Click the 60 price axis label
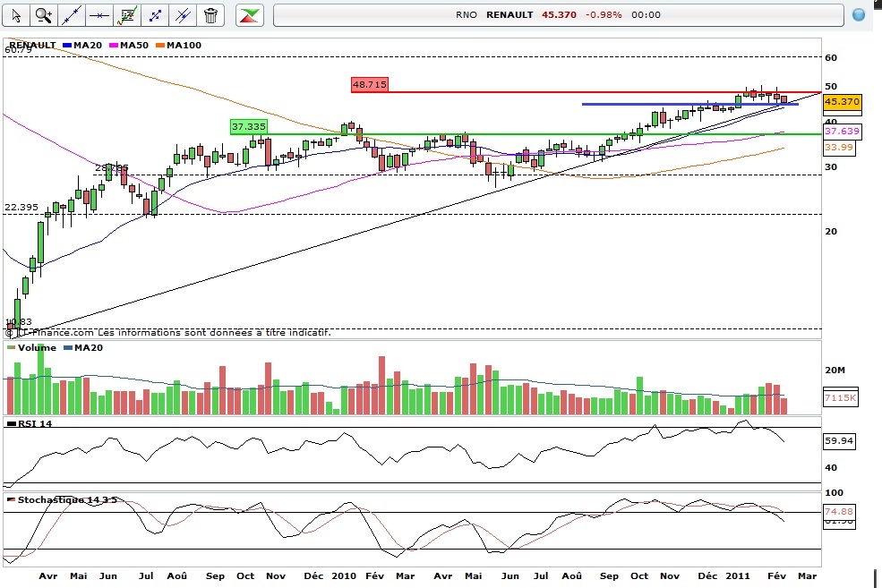The height and width of the screenshot is (588, 882). click(x=831, y=57)
